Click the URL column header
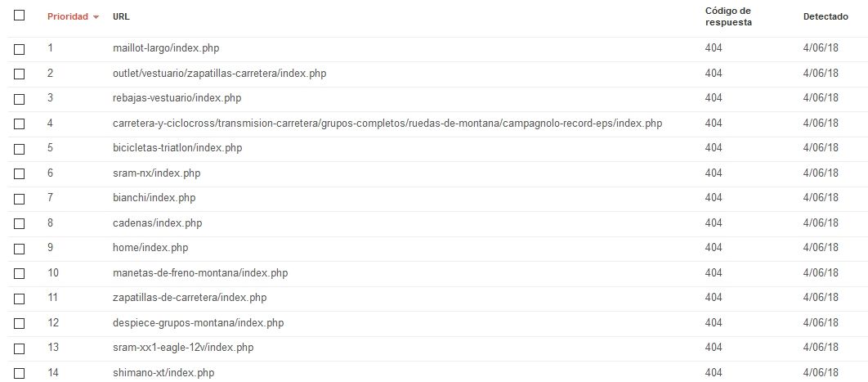The height and width of the screenshot is (382, 868). coord(121,16)
